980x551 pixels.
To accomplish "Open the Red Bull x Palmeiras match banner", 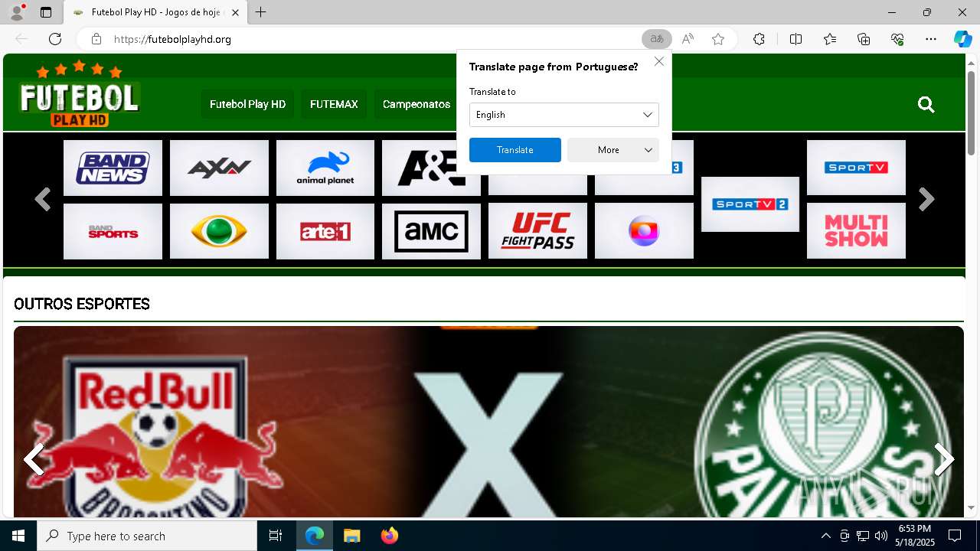I will pos(488,422).
